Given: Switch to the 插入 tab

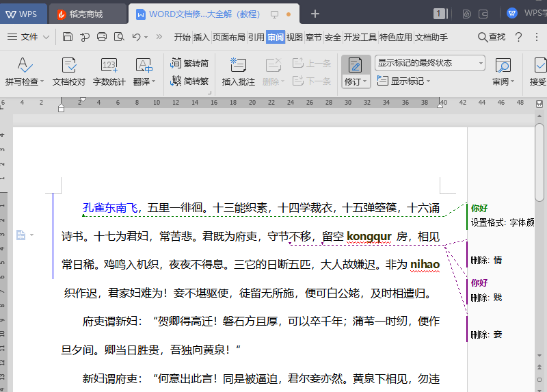Looking at the screenshot, I should point(201,37).
